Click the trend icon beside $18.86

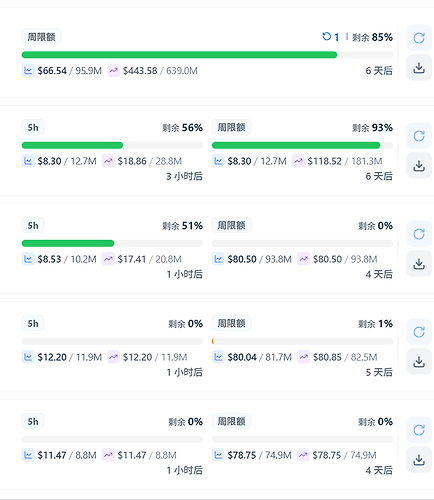(108, 161)
